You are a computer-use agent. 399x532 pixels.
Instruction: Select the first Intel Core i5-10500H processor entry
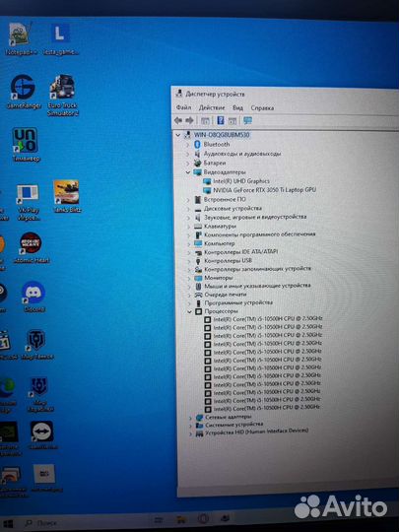[x=268, y=318]
